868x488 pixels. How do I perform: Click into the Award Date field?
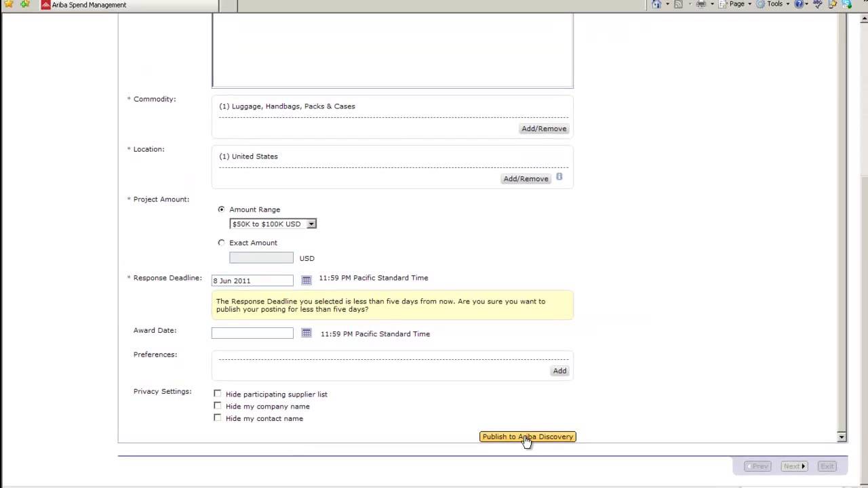coord(252,333)
